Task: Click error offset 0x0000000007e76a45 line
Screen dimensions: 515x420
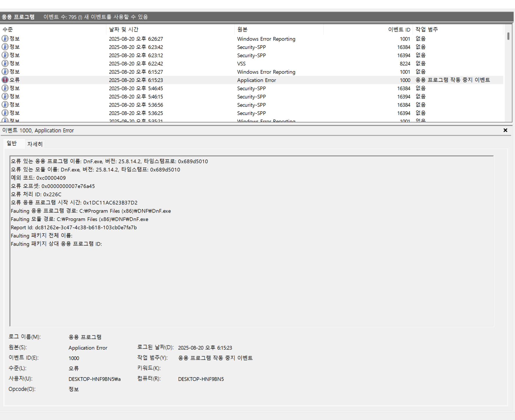Action: pyautogui.click(x=53, y=186)
